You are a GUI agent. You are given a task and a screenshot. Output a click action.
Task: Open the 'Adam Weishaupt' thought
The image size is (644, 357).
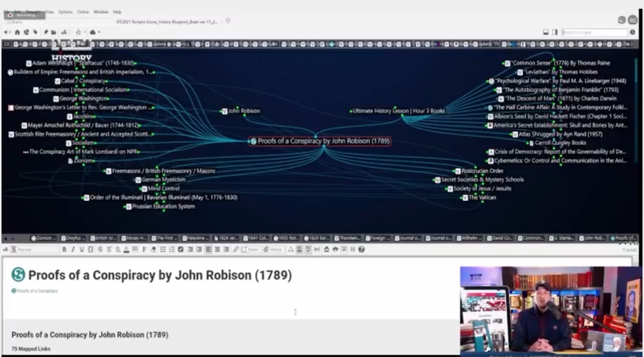(80, 63)
